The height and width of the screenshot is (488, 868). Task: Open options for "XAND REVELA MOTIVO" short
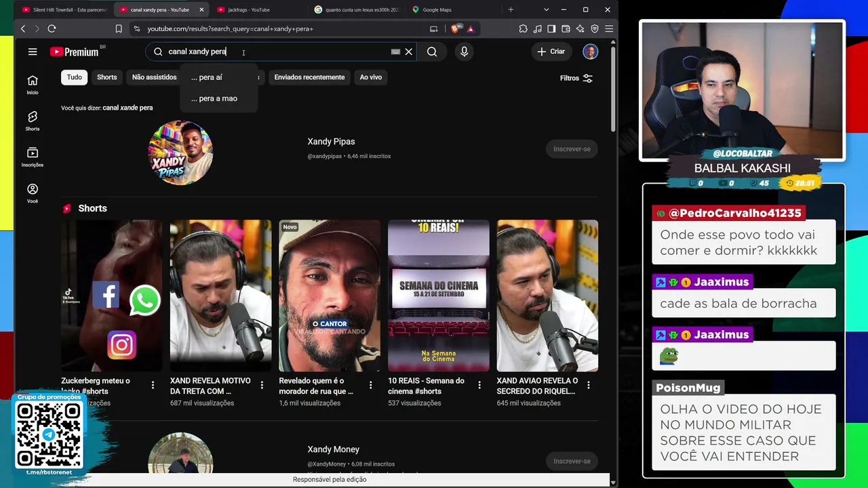(x=262, y=385)
